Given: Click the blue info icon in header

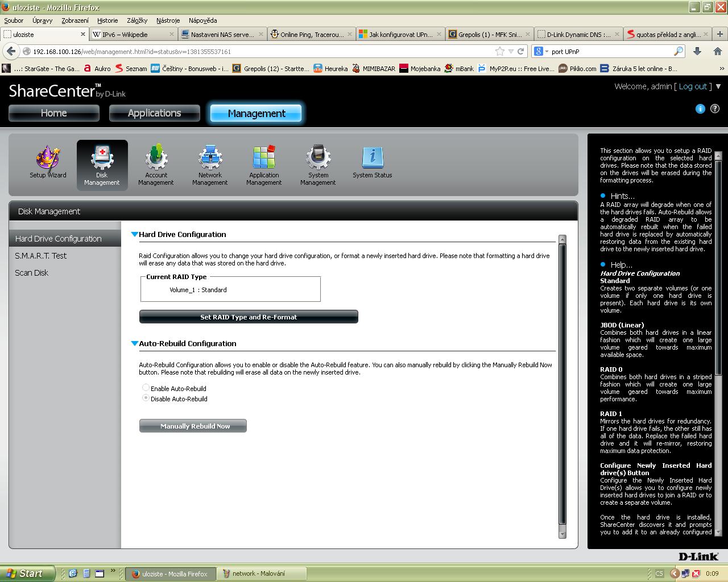Looking at the screenshot, I should 700,109.
